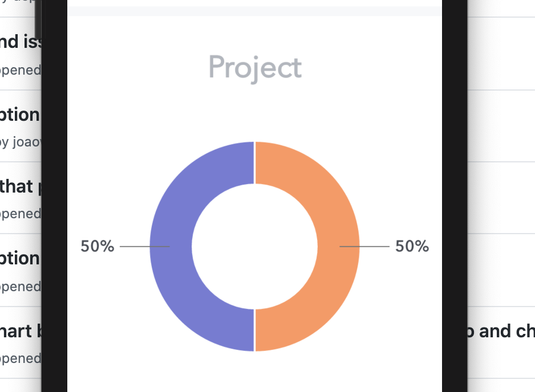The image size is (535, 392).
Task: Open the issue starting with 'hart b'
Action: click(19, 330)
